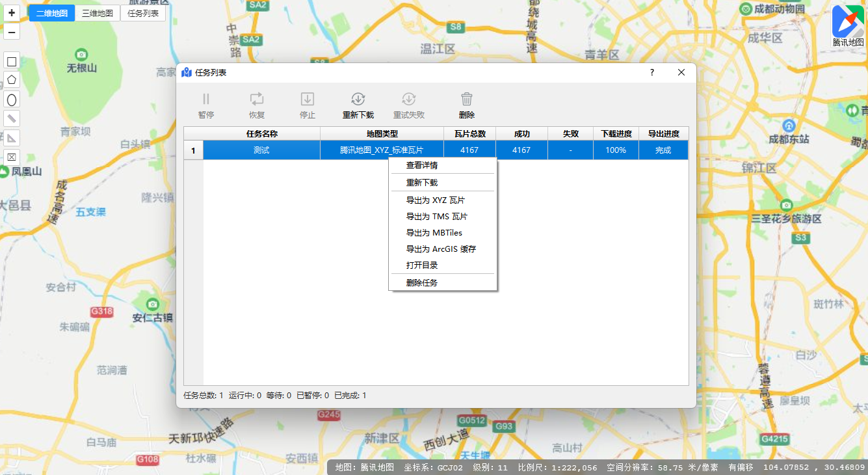Click the 腾讯地图_XYZ_标准瓦片 cell
The height and width of the screenshot is (475, 868).
click(382, 150)
